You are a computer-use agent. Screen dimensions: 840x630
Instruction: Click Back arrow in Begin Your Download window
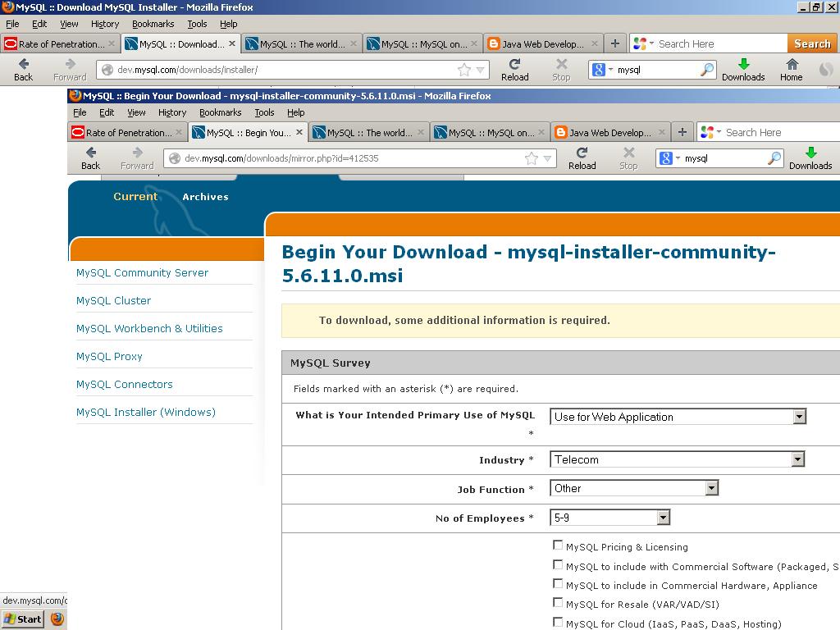tap(90, 153)
